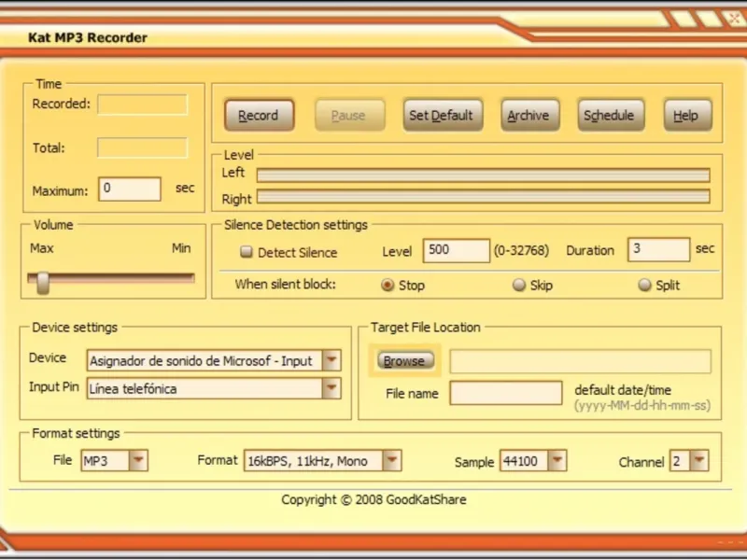Expand the Device dropdown list
Screen dimensions: 747x560
click(331, 360)
